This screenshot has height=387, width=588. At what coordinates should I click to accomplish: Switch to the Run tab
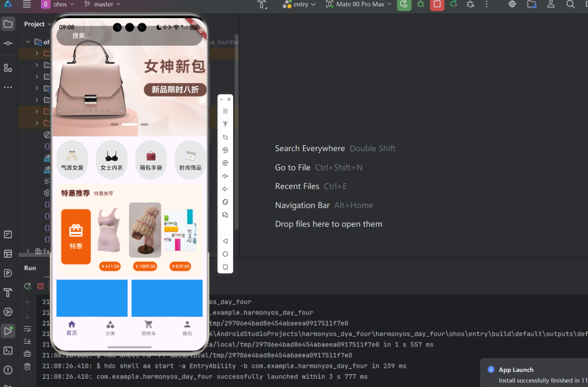point(30,268)
